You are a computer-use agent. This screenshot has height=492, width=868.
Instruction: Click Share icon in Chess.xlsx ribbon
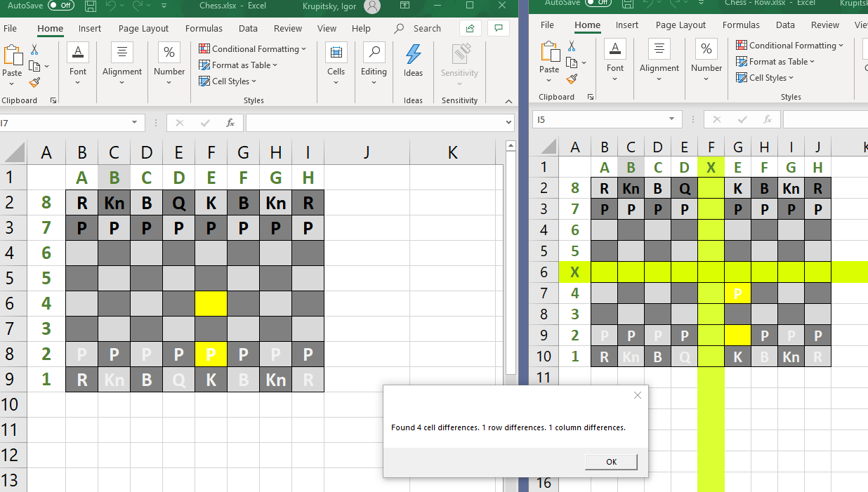point(470,28)
